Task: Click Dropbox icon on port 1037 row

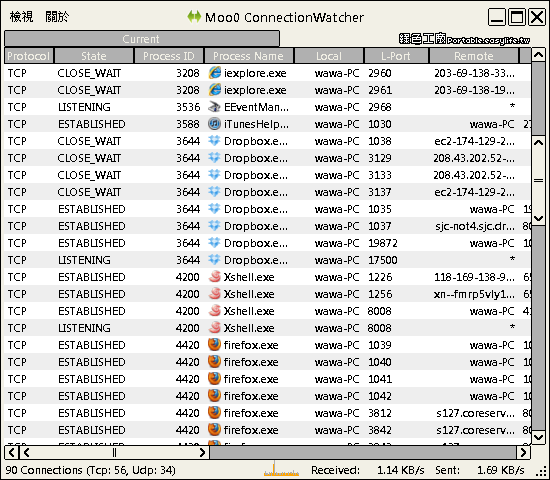Action: 214,226
